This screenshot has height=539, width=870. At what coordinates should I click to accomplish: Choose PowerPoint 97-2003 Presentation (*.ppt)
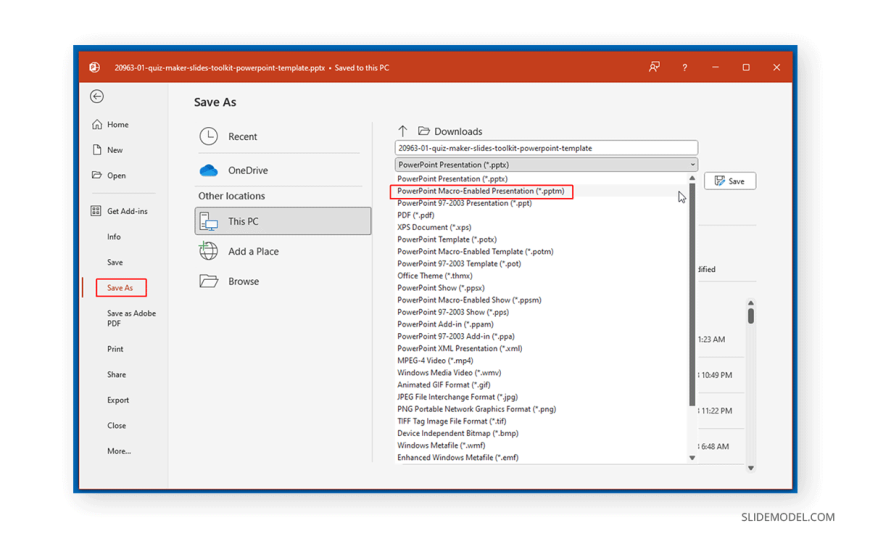[464, 203]
